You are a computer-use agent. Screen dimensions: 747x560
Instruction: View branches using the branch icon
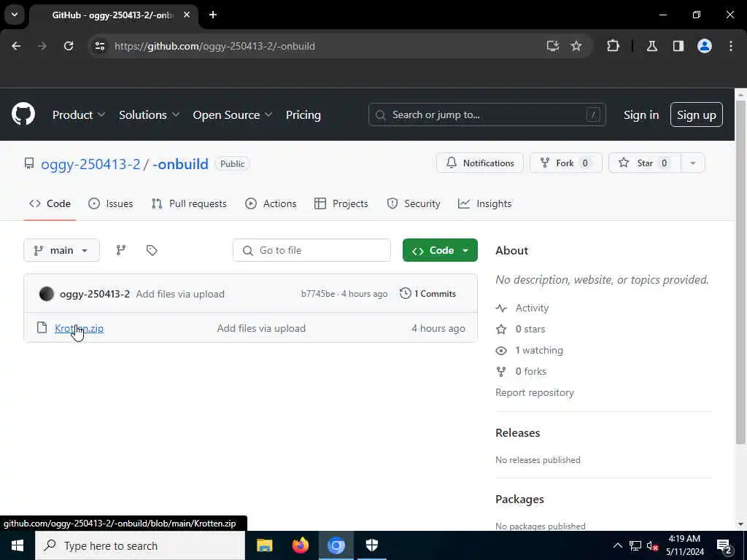pos(121,250)
